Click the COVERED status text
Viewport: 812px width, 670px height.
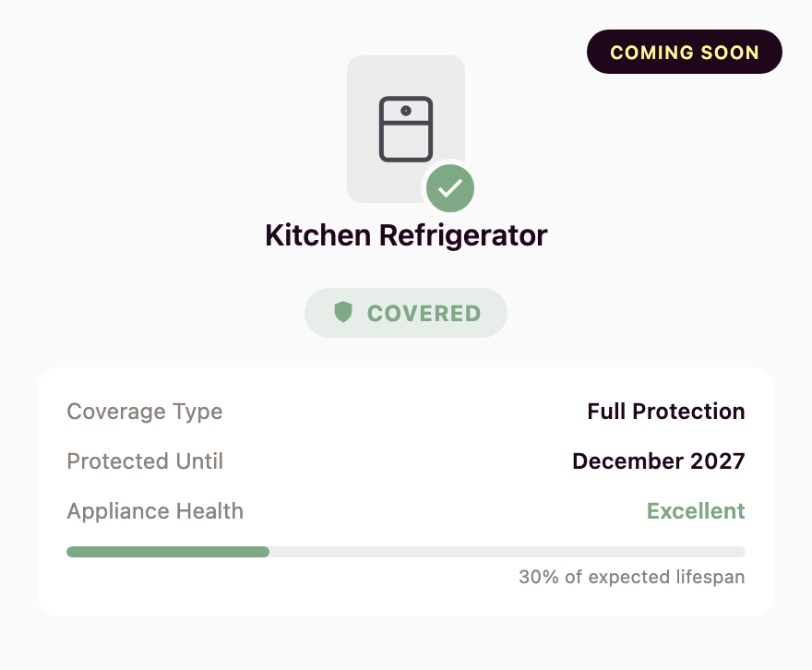pos(424,314)
